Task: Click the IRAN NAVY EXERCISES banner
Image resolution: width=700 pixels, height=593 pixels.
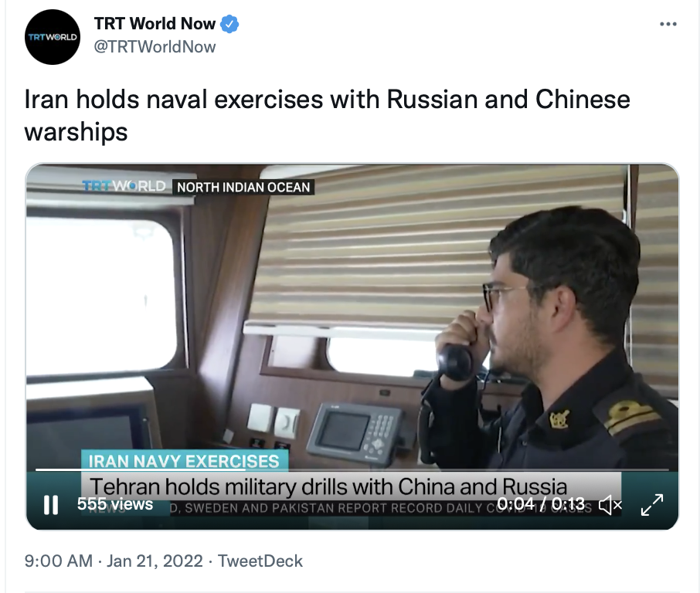Action: click(x=185, y=460)
